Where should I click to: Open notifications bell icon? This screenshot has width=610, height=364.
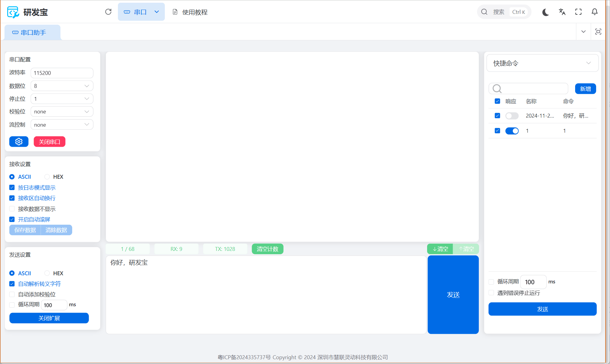pos(594,12)
